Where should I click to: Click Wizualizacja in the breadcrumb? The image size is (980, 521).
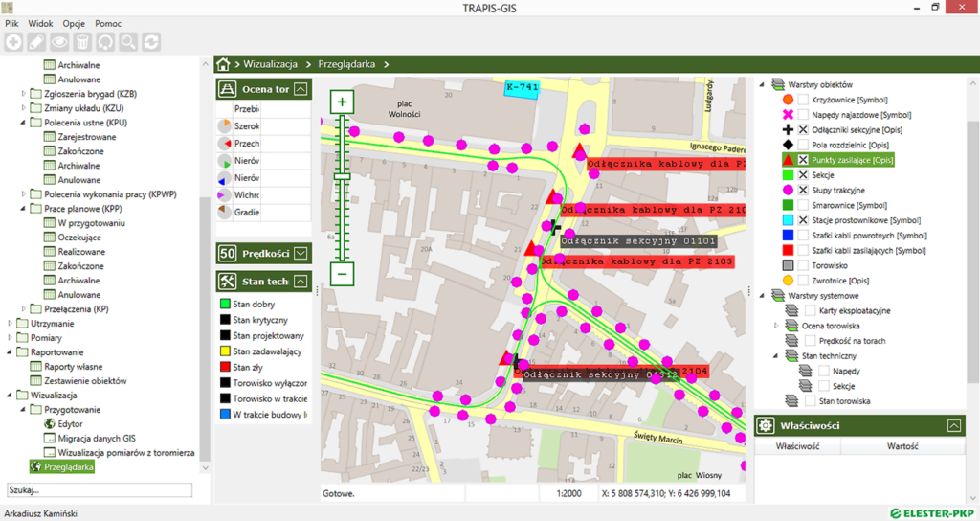271,64
